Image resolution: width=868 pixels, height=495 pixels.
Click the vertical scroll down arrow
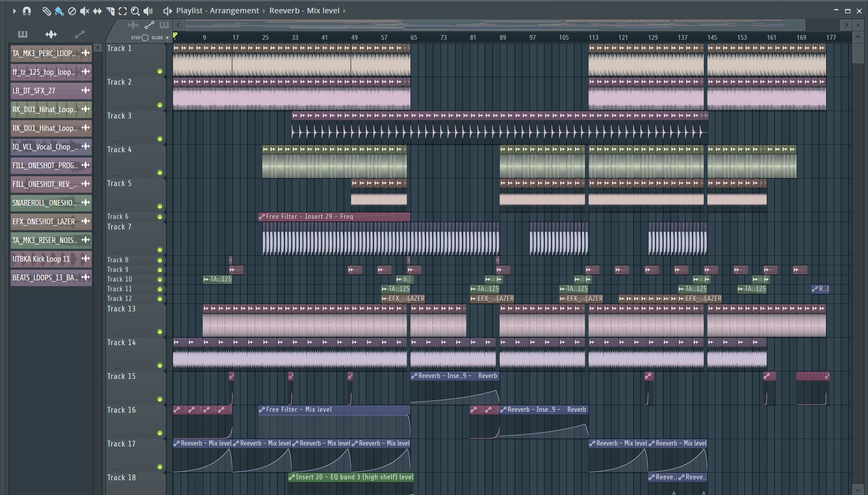(858, 490)
